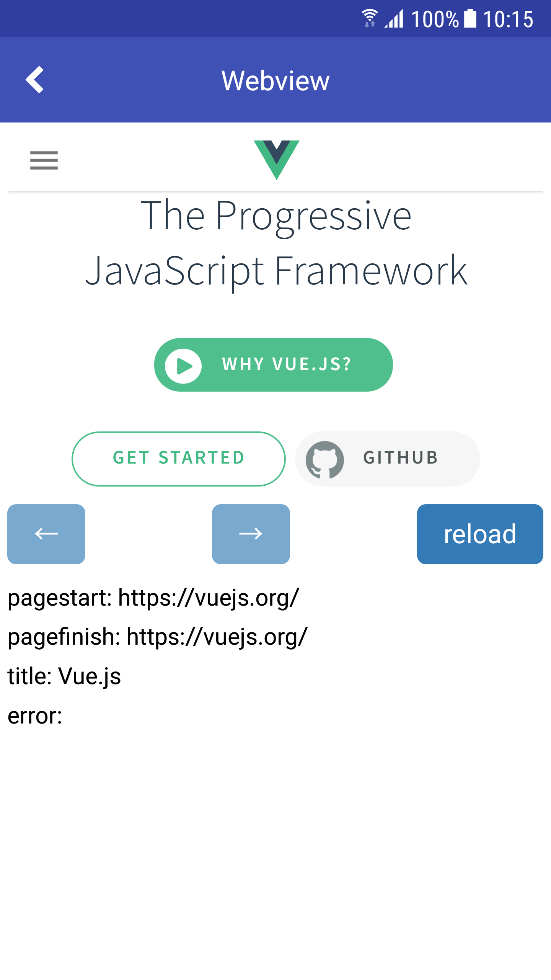Screen dimensions: 551x980
Task: Go forward with the right arrow button
Action: [x=251, y=534]
